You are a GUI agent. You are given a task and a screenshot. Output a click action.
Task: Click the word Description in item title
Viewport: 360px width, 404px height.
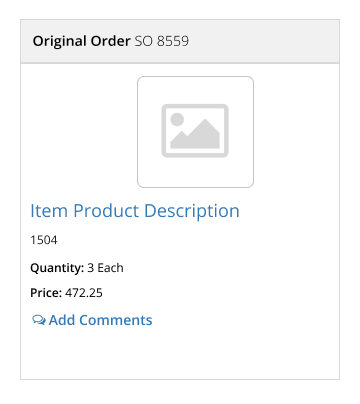tap(192, 211)
